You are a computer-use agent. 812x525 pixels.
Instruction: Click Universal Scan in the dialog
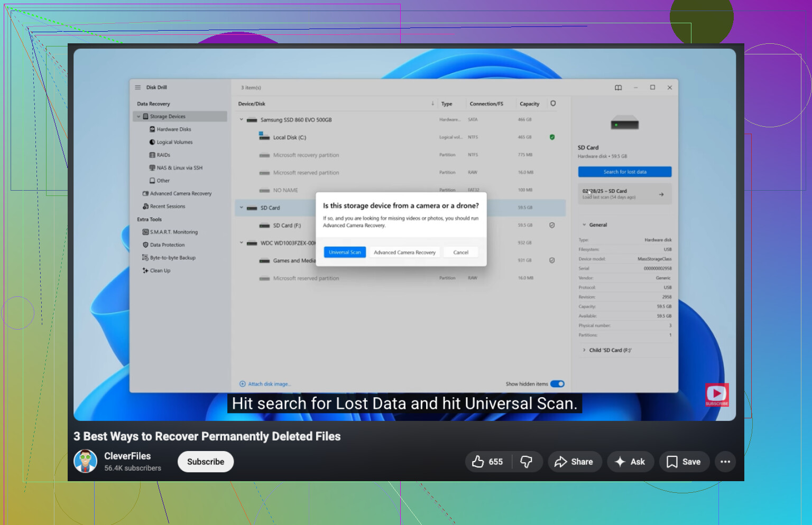(345, 252)
